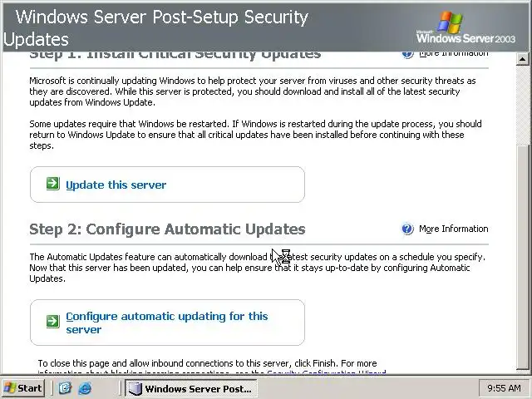
Task: Click the vertical scrollbar thumb
Action: (523, 249)
